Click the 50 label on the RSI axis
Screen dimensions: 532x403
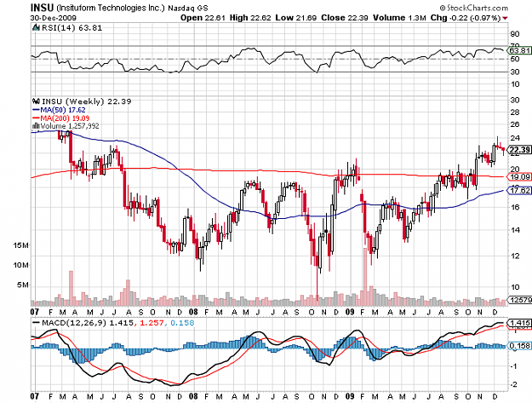515,59
